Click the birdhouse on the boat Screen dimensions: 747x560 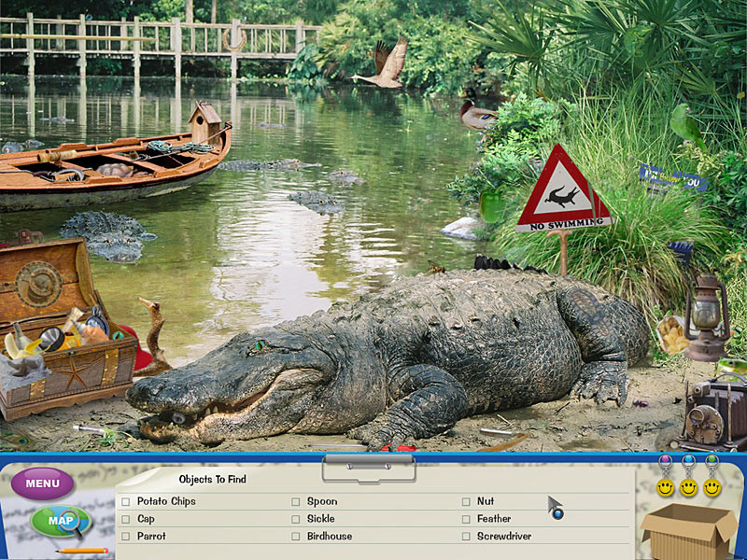pos(204,121)
